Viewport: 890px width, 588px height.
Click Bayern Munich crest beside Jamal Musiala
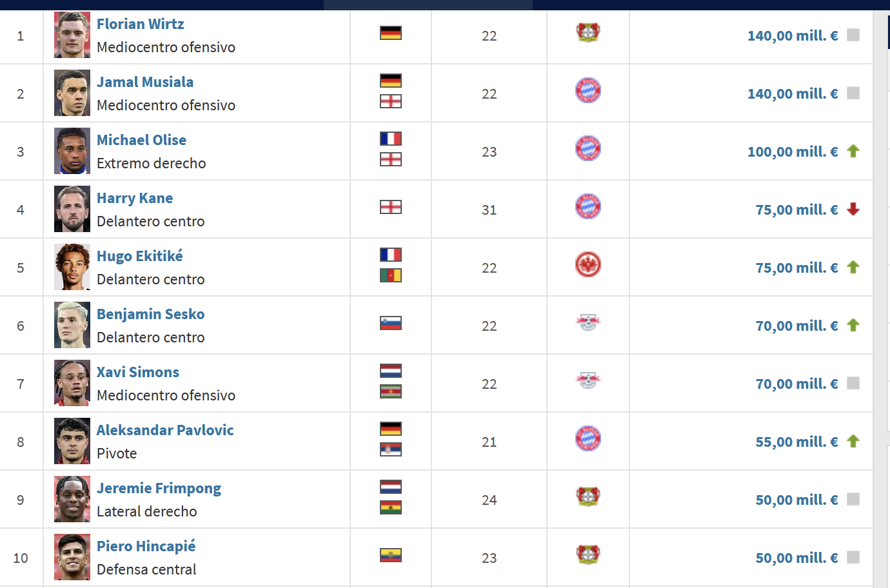tap(588, 90)
